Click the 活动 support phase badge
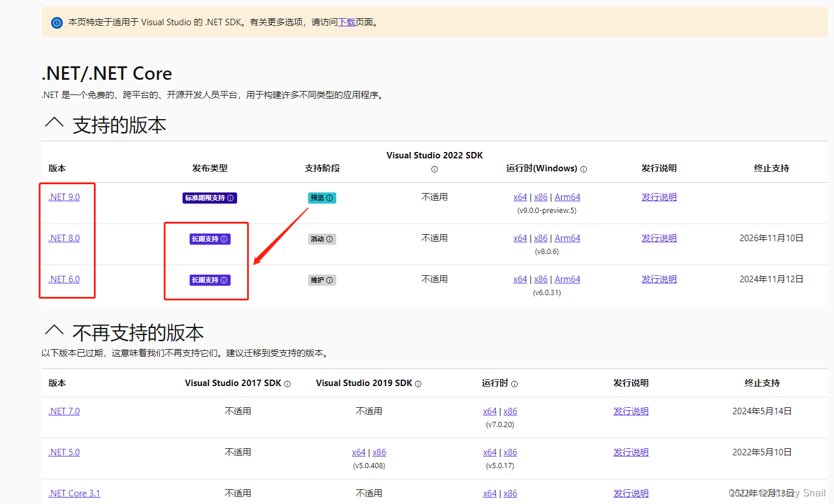Screen dimensions: 834x504 pos(322,239)
